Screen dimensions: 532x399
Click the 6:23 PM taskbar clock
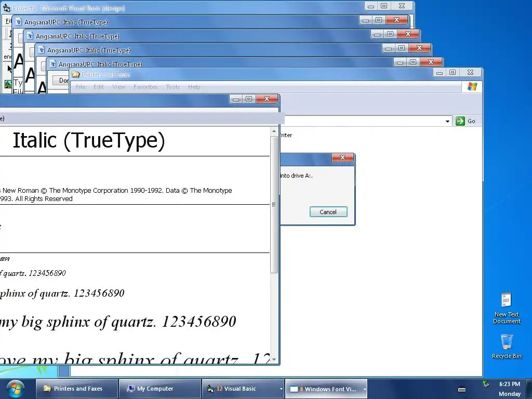[510, 384]
